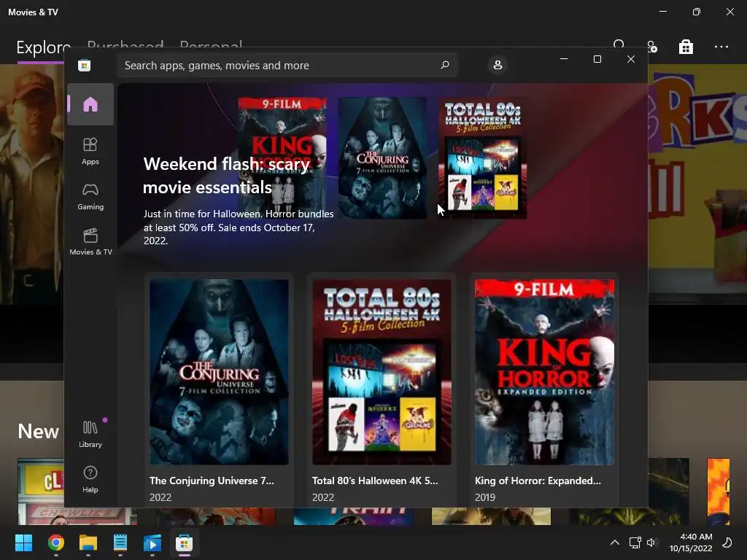Click Conjuring Universe poster in banner
747x560 pixels.
click(x=382, y=158)
